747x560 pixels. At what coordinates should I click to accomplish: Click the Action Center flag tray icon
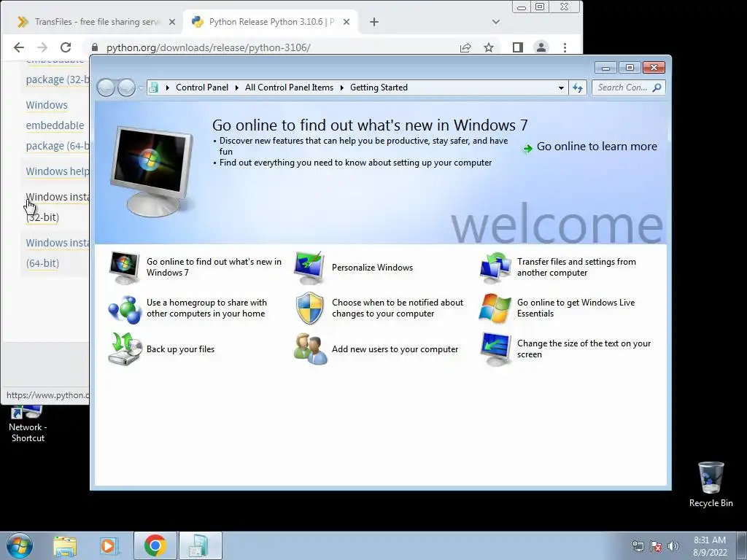[656, 546]
